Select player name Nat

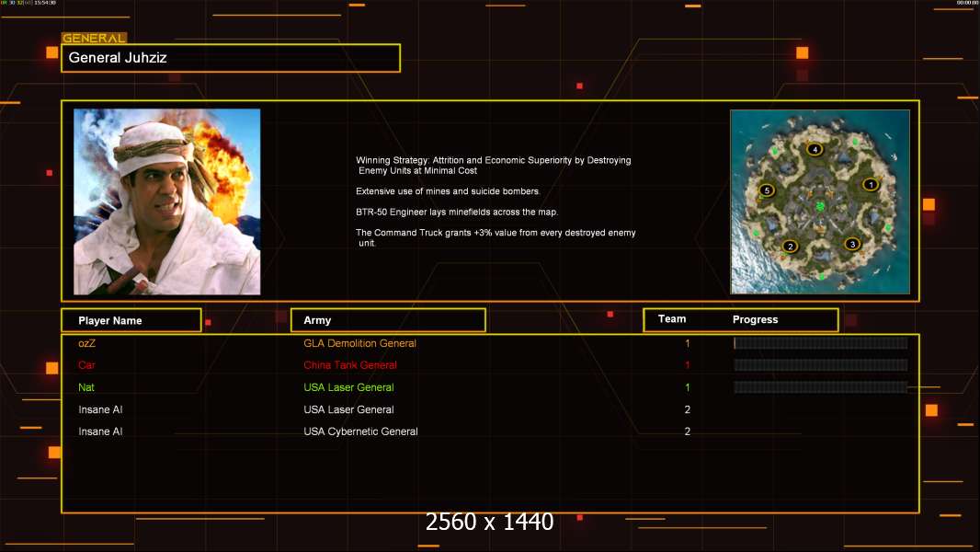tap(86, 387)
